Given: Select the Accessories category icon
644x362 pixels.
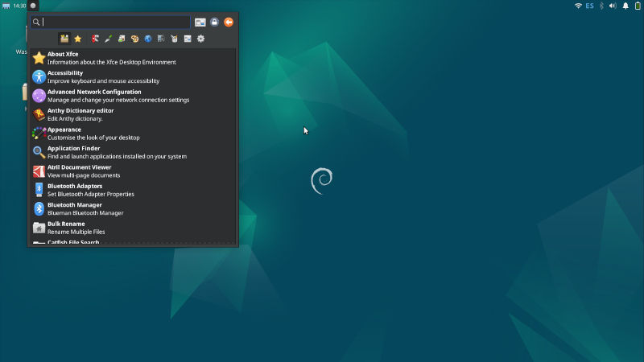Looking at the screenshot, I should (x=95, y=39).
